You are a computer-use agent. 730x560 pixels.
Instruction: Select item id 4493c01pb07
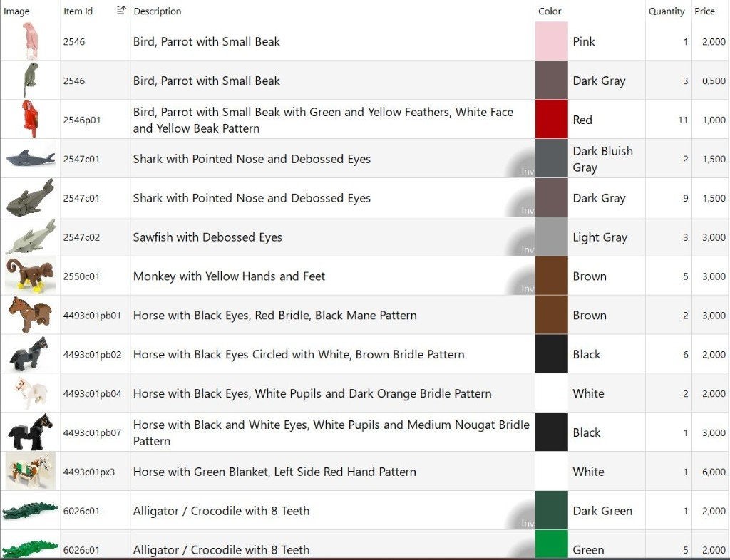pos(92,432)
